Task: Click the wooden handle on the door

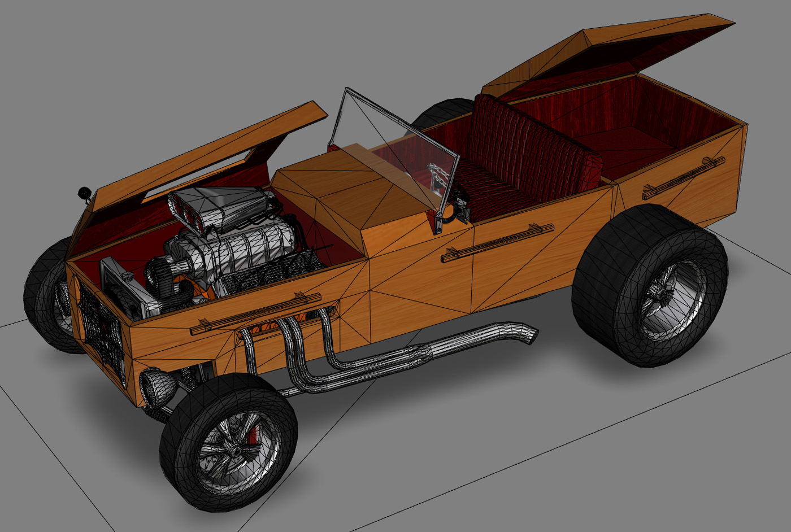Action: pos(497,243)
